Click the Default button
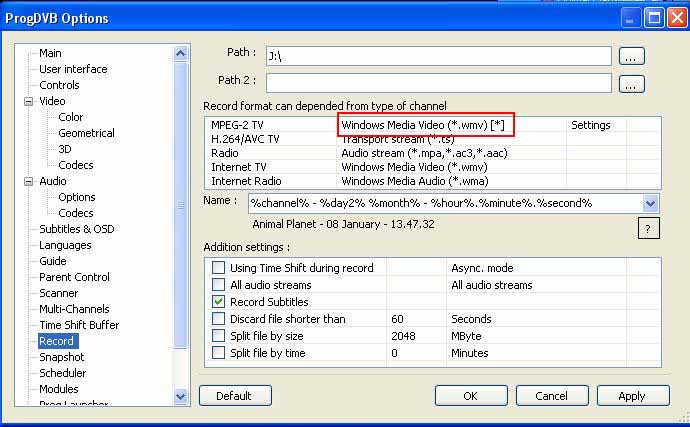690x427 pixels. point(234,396)
